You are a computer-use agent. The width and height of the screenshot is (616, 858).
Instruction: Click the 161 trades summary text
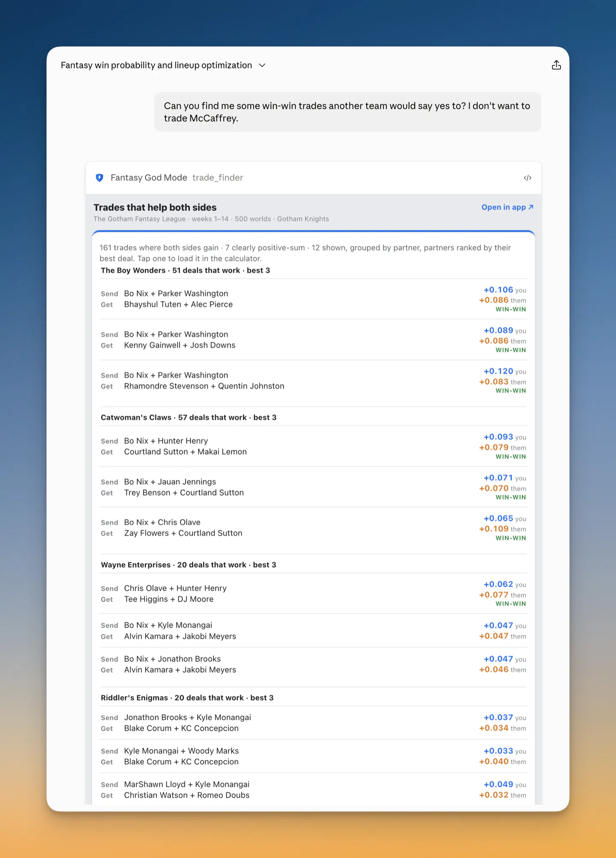click(x=305, y=253)
